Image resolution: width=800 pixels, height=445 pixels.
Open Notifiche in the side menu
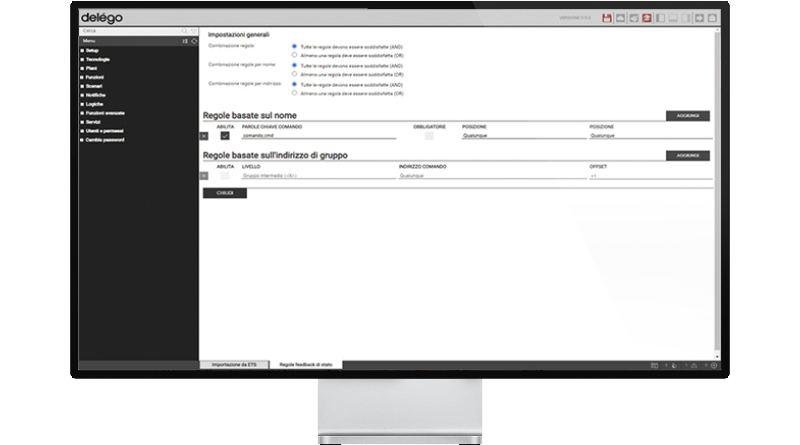(95, 95)
